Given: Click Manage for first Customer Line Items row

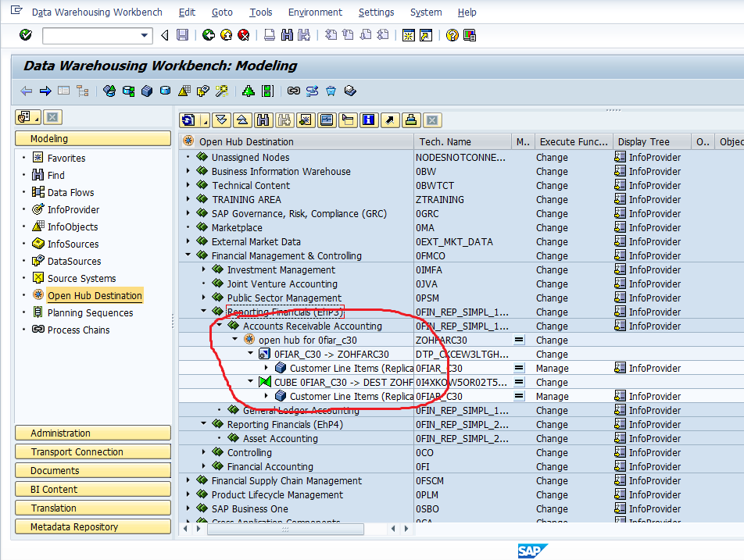Looking at the screenshot, I should coord(552,368).
